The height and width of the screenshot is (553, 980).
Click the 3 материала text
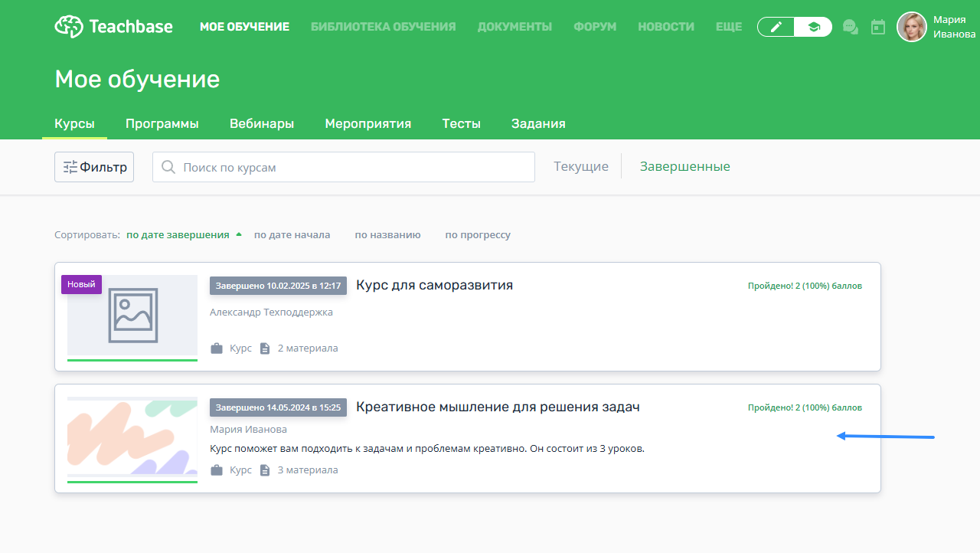point(308,470)
